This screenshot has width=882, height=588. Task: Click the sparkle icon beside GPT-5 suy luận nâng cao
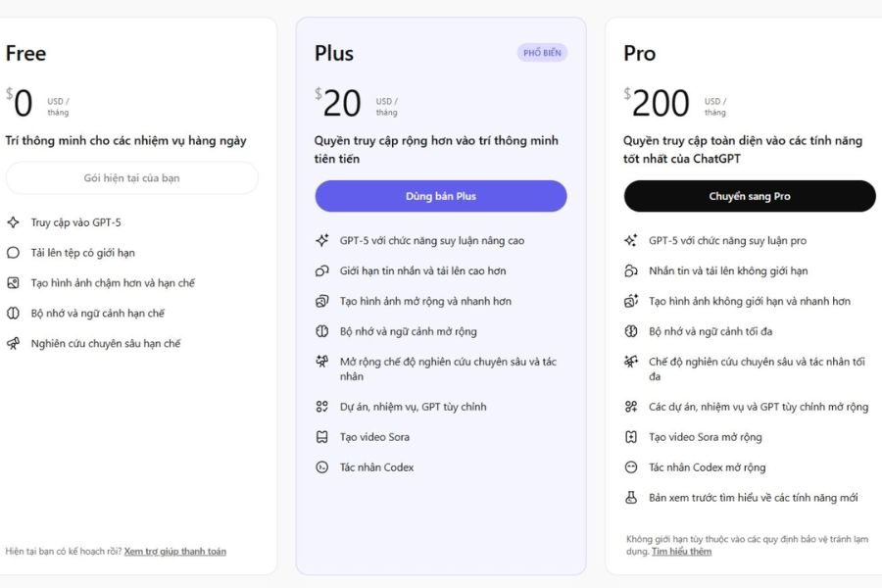tap(321, 241)
